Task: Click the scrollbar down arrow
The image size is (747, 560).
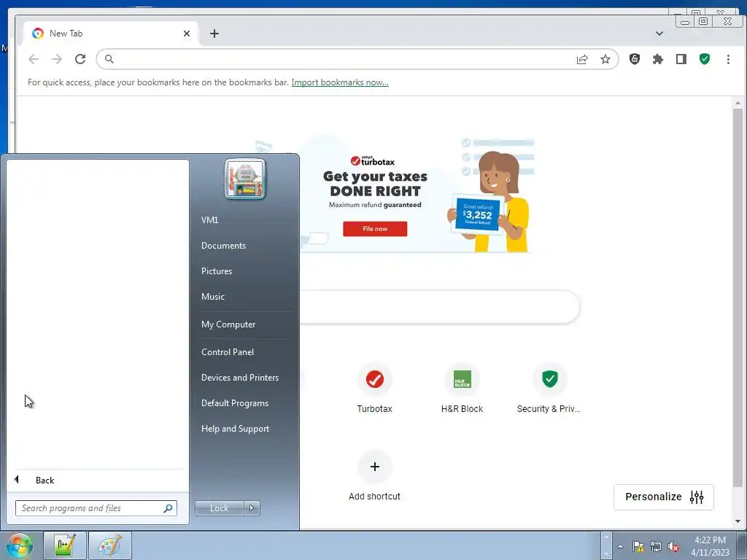Action: tap(738, 521)
